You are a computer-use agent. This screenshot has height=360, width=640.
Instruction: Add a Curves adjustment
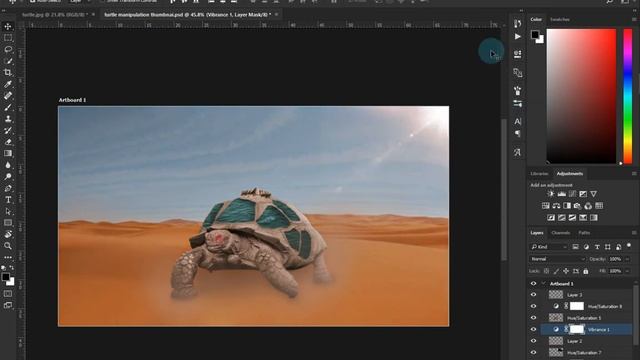pyautogui.click(x=572, y=194)
